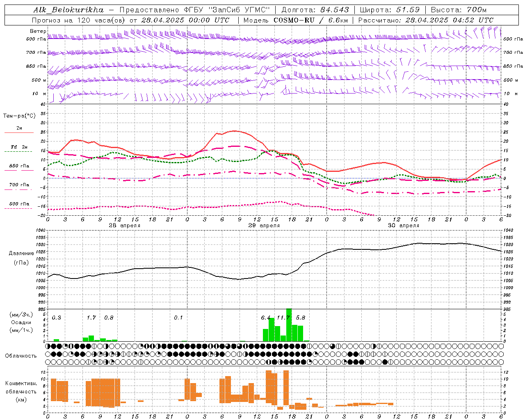525x420 pixels.
Task: Click the '5.8' precipitation total
Action: 300,318
